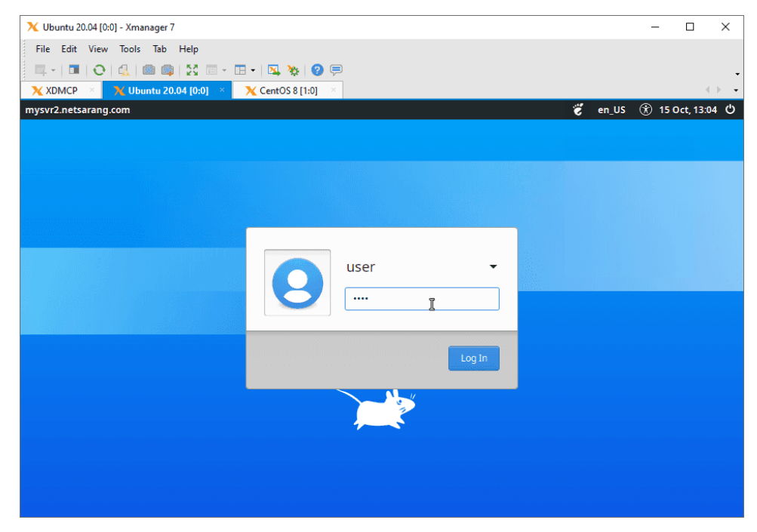Close the XDMCP tab
Screen dimensions: 757x532
[x=92, y=90]
